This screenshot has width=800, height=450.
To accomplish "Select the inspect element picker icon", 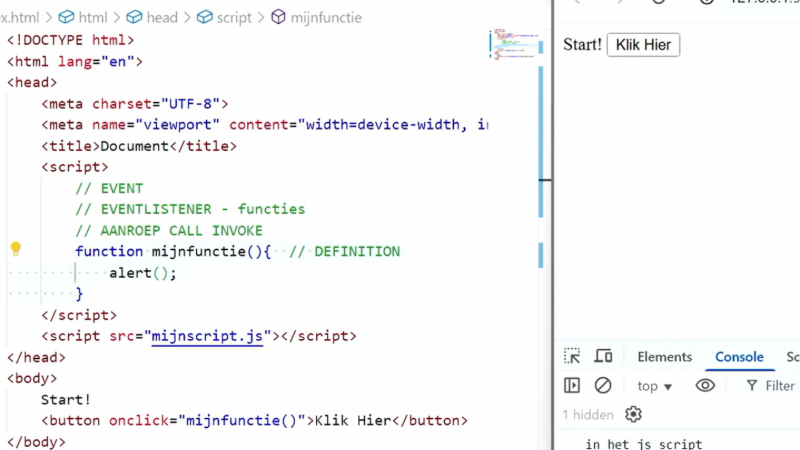I will [572, 356].
